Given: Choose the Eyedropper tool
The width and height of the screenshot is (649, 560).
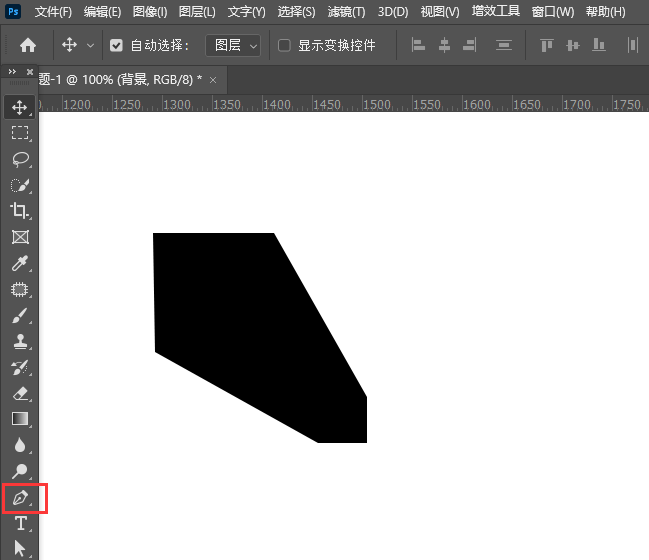Looking at the screenshot, I should 19,264.
